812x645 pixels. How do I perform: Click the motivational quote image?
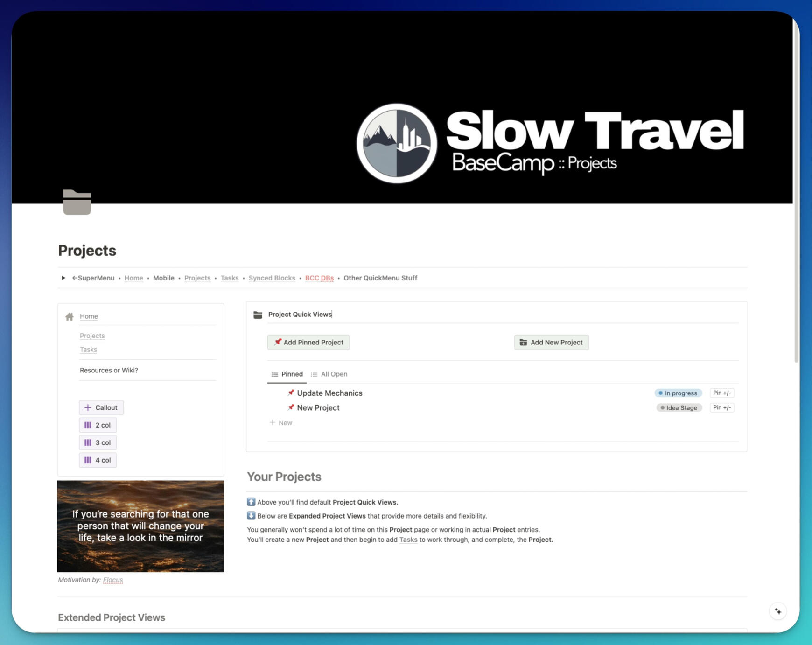(140, 526)
